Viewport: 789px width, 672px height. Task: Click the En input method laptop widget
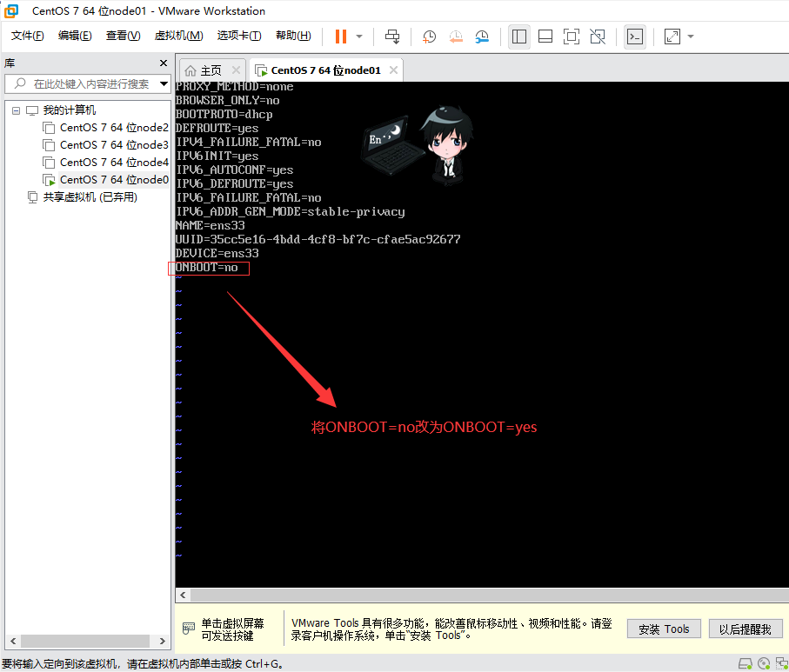click(392, 145)
